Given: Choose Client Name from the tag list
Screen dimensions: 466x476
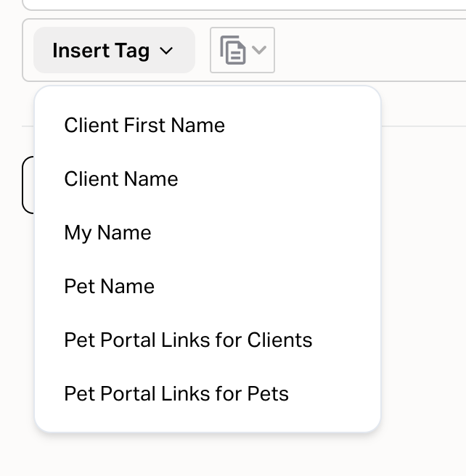Looking at the screenshot, I should 121,179.
